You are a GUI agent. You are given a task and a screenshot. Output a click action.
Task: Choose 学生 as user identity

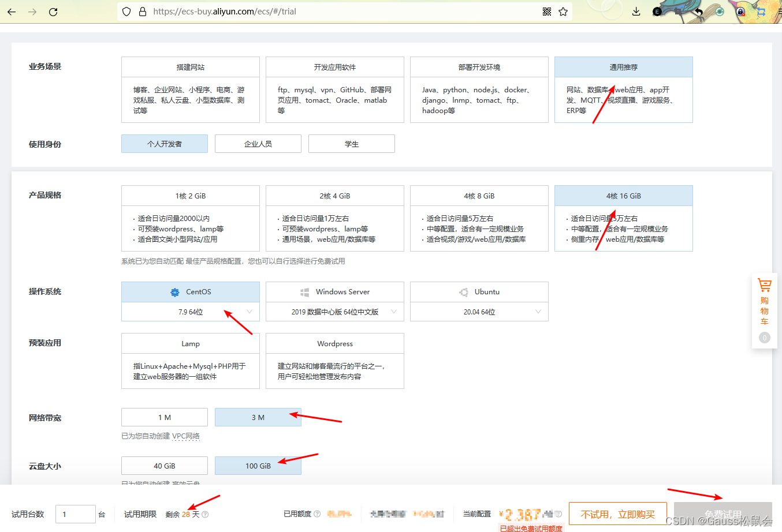[x=352, y=144]
